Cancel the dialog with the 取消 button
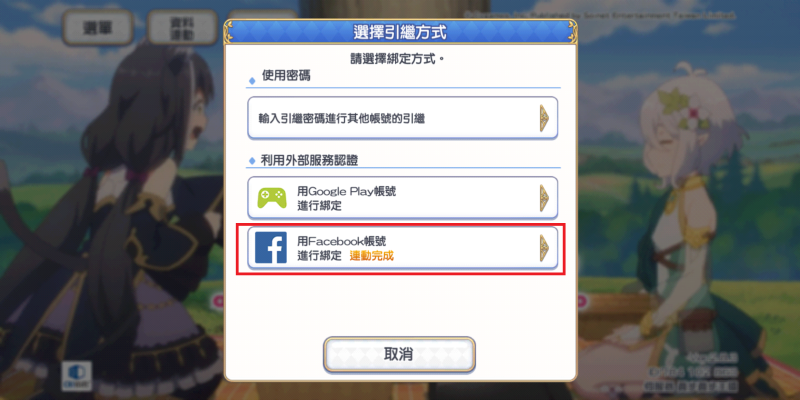The height and width of the screenshot is (400, 800). pyautogui.click(x=399, y=355)
